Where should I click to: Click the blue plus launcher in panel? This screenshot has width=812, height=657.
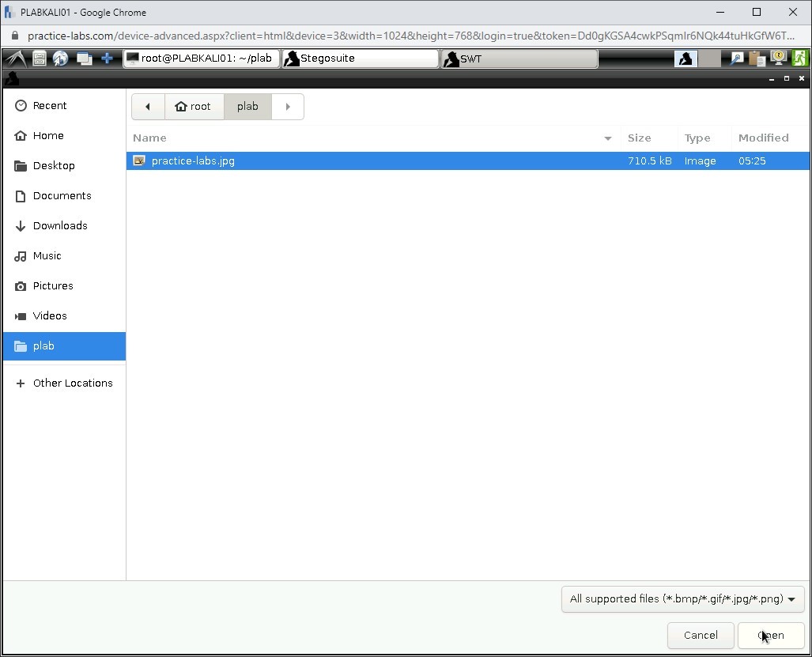coord(107,59)
